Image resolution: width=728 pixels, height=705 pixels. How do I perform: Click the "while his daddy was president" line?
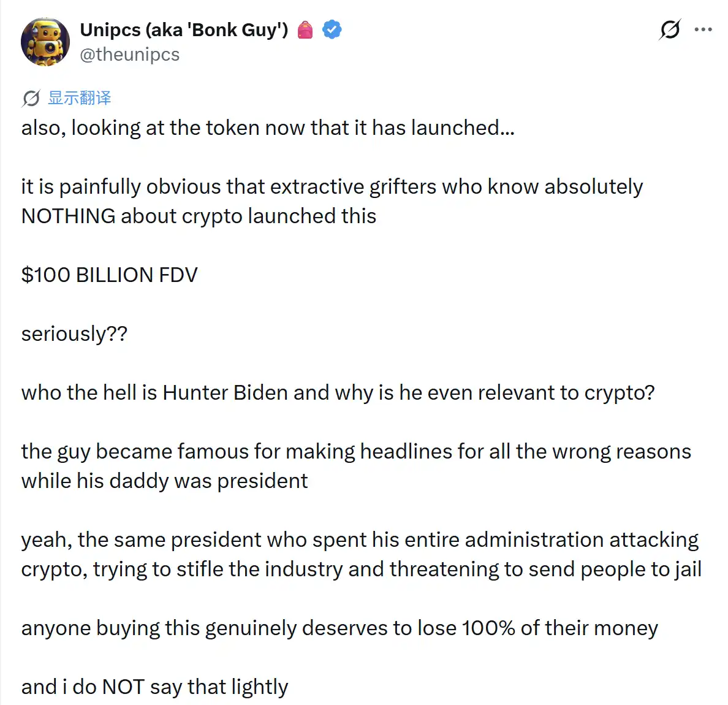[x=164, y=481]
